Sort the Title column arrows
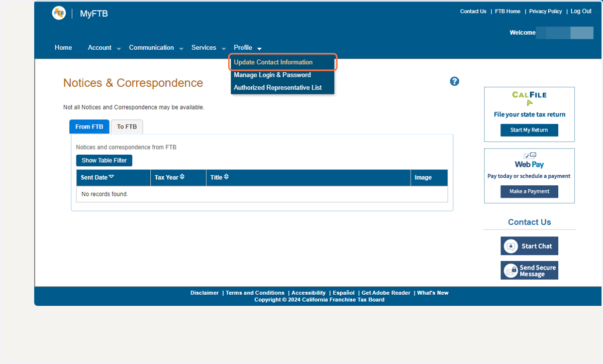This screenshot has width=603, height=364. tap(227, 177)
